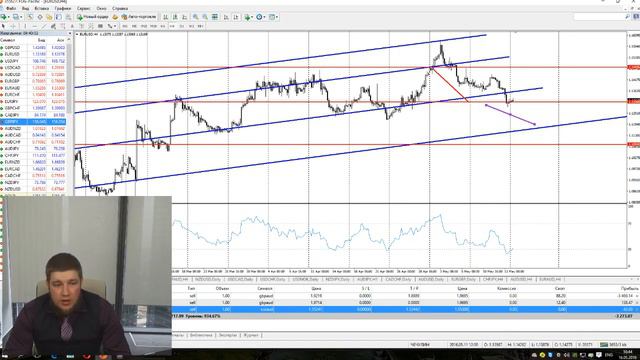
Task: Toggle the Data Window icon
Action: (x=40, y=17)
